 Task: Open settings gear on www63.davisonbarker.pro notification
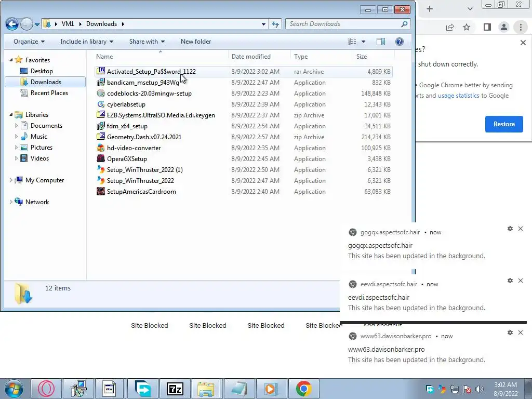[510, 332]
